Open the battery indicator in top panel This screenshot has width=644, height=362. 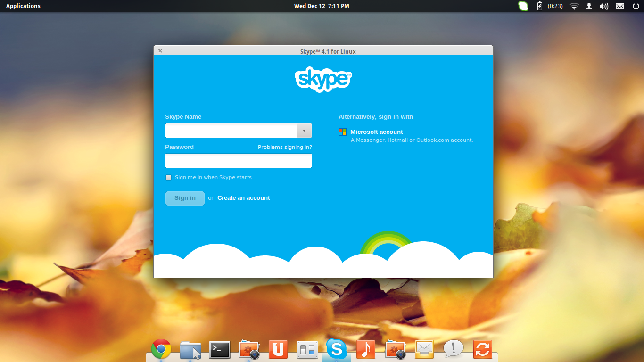(540, 6)
